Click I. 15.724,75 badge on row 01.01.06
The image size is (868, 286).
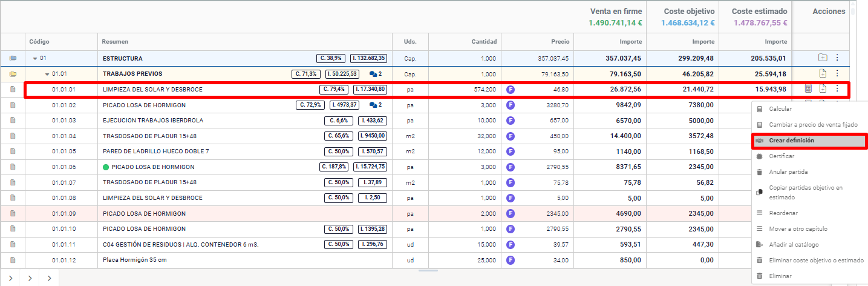371,167
